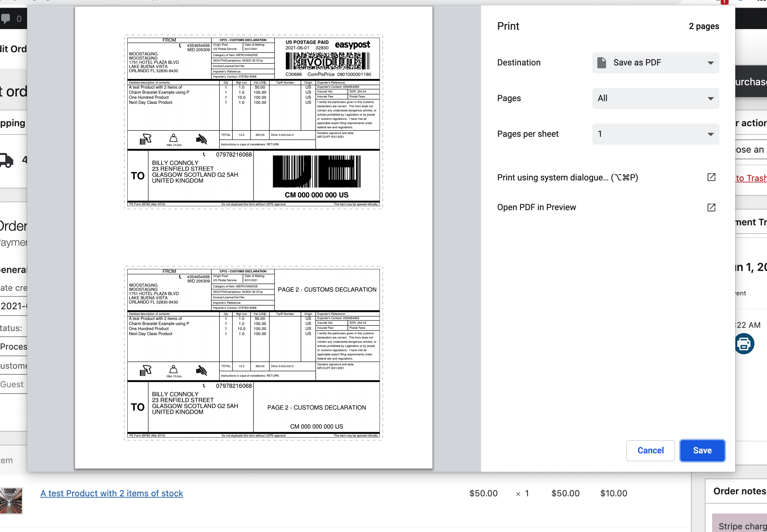Click the blue printer icon behind the dialog
Viewport: 767px width, 532px height.
click(x=744, y=343)
